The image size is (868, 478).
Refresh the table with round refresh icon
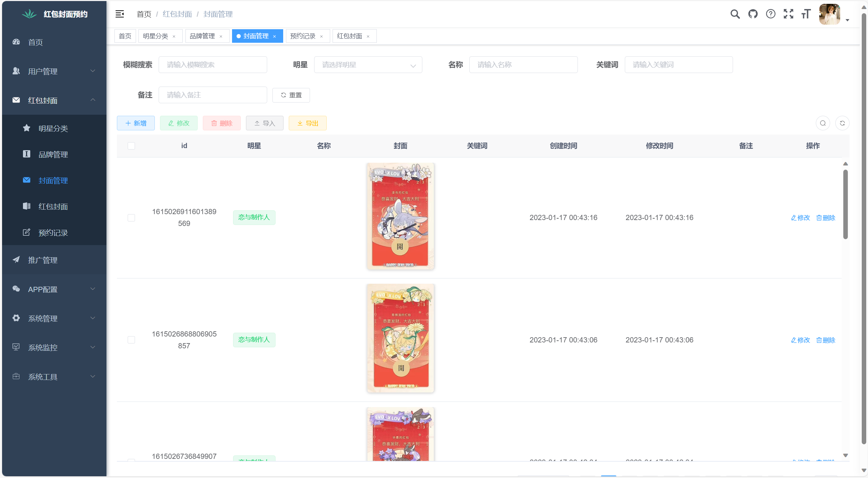(842, 123)
